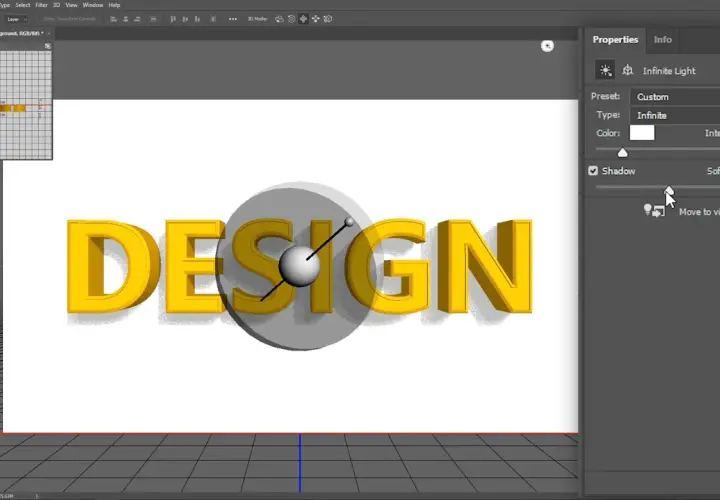This screenshot has height=500, width=720.
Task: Click the Infinite Light heading text
Action: click(x=669, y=71)
